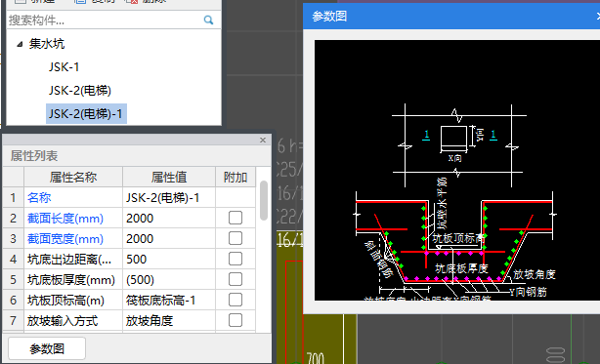
Task: Click the 截面长度 value 2000
Action: 169,218
